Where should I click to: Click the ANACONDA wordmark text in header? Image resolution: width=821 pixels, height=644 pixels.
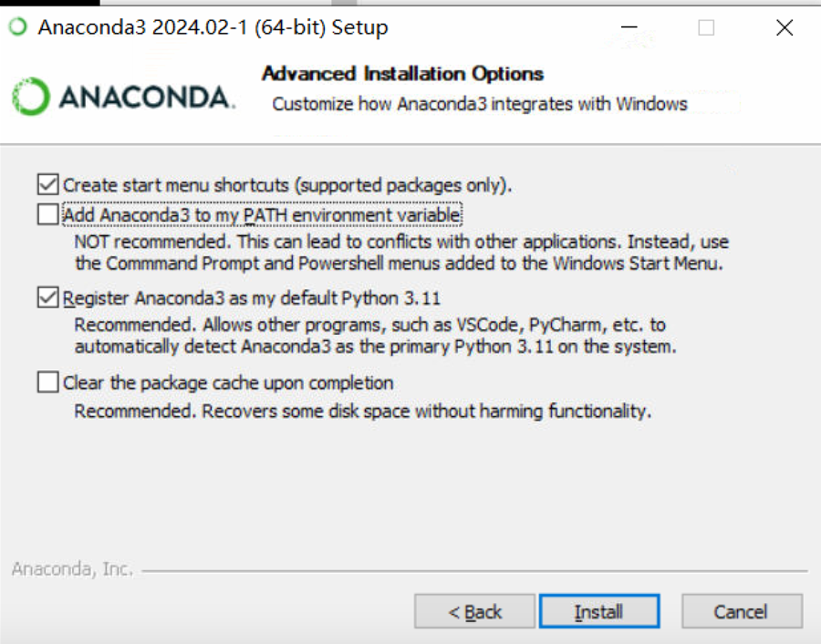pyautogui.click(x=146, y=98)
